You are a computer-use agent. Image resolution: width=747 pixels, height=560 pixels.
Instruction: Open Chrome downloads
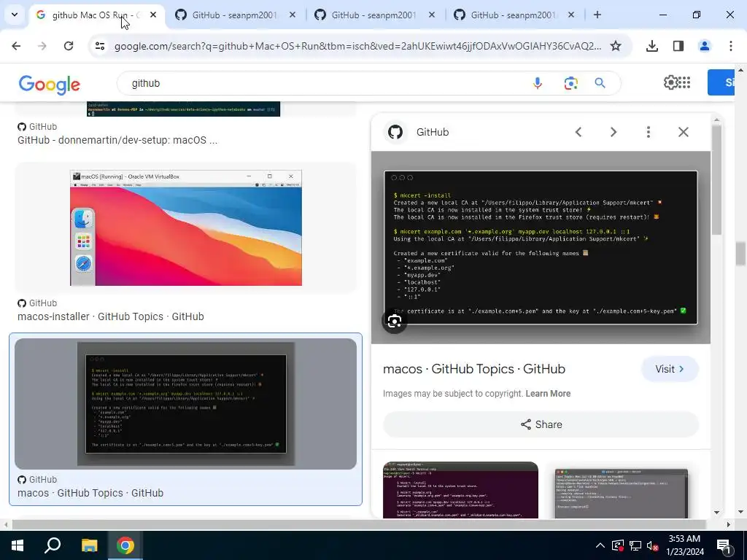pyautogui.click(x=652, y=46)
